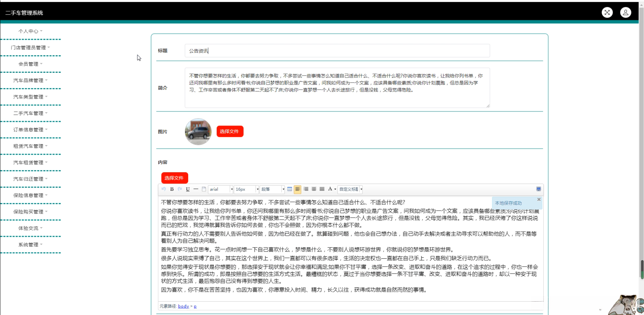Focus the 标题 input containing 公告资讯
The width and height of the screenshot is (644, 315).
click(337, 51)
